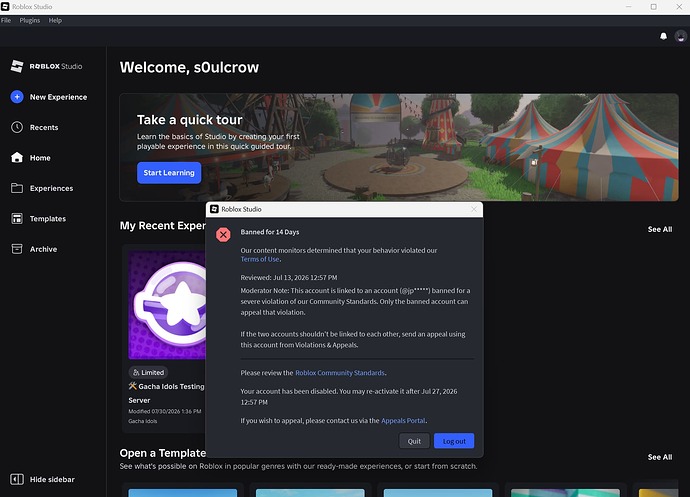Open Gacha Idols Testing Server thumbnail

(x=167, y=305)
